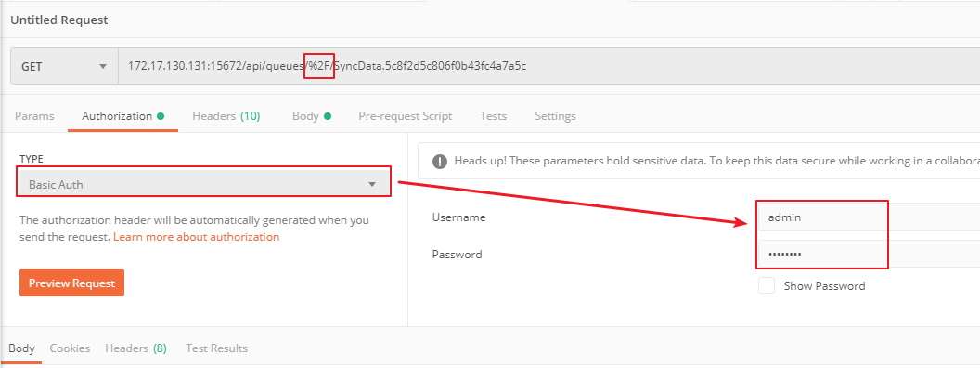Enable the Show Password checkbox
Viewport: 980px width, 368px height.
pyautogui.click(x=767, y=285)
